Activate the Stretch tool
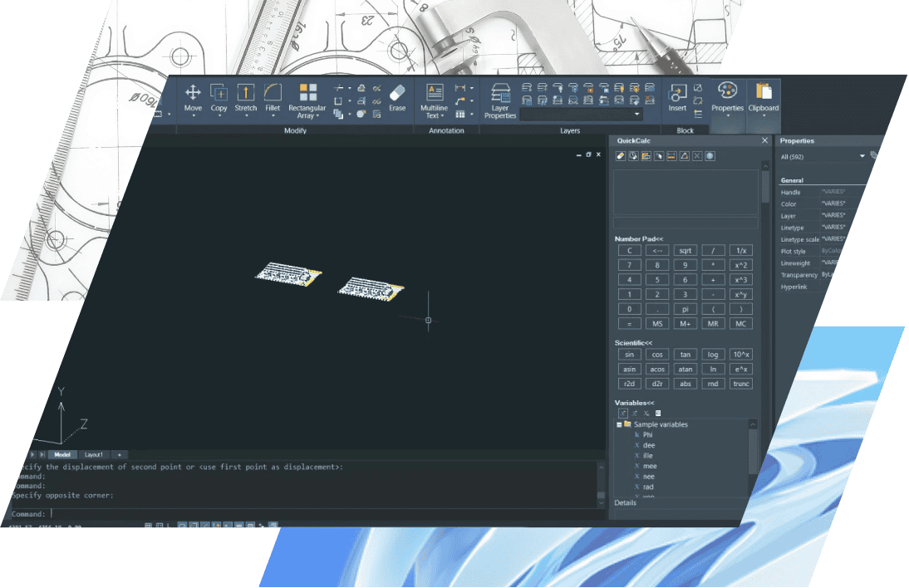 click(x=245, y=98)
